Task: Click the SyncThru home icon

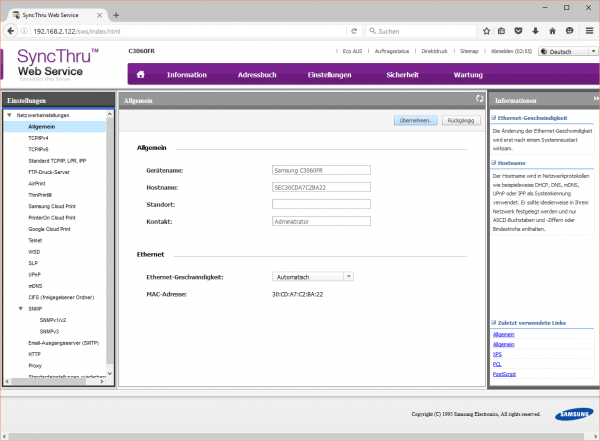Action: 140,74
